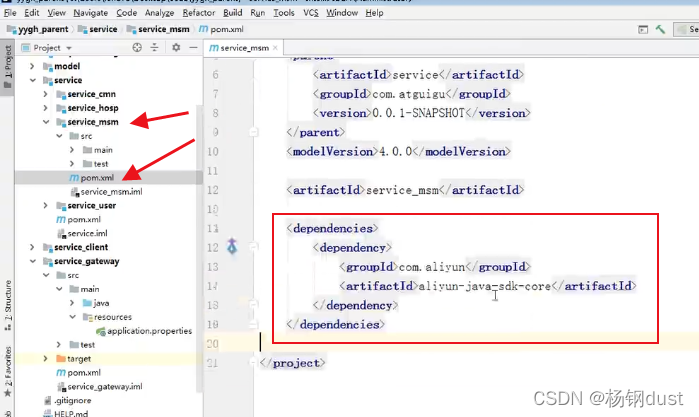Open the Tools menu
This screenshot has height=417, width=699.
pyautogui.click(x=284, y=13)
